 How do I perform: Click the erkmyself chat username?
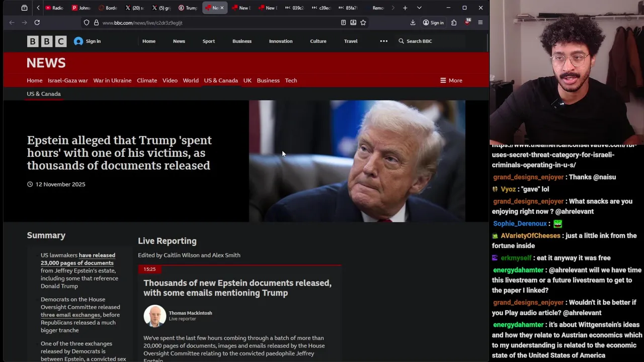click(x=516, y=258)
